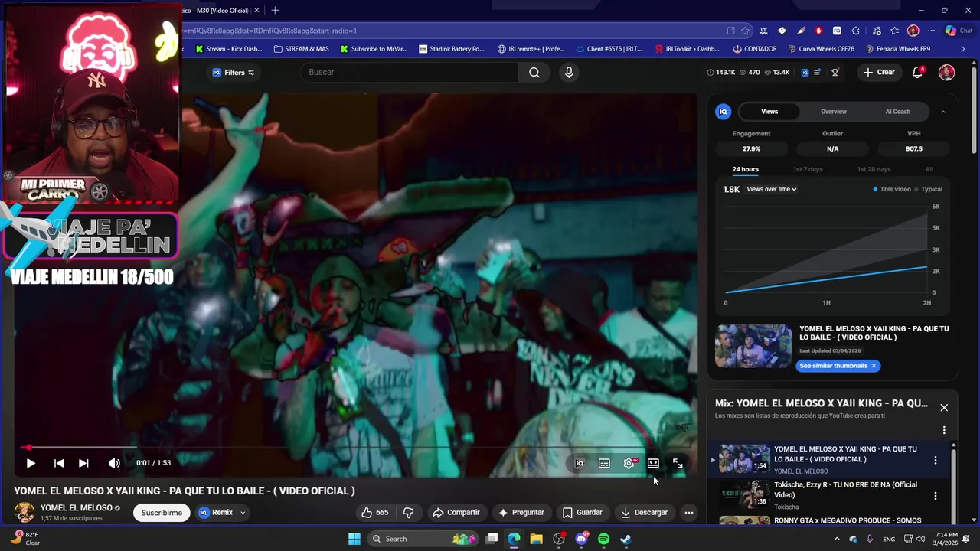This screenshot has width=980, height=551.
Task: Like the video with 665 likes
Action: [x=374, y=512]
